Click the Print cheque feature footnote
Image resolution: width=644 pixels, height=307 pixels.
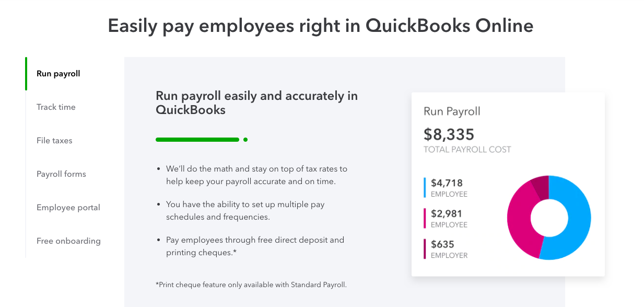pyautogui.click(x=251, y=285)
